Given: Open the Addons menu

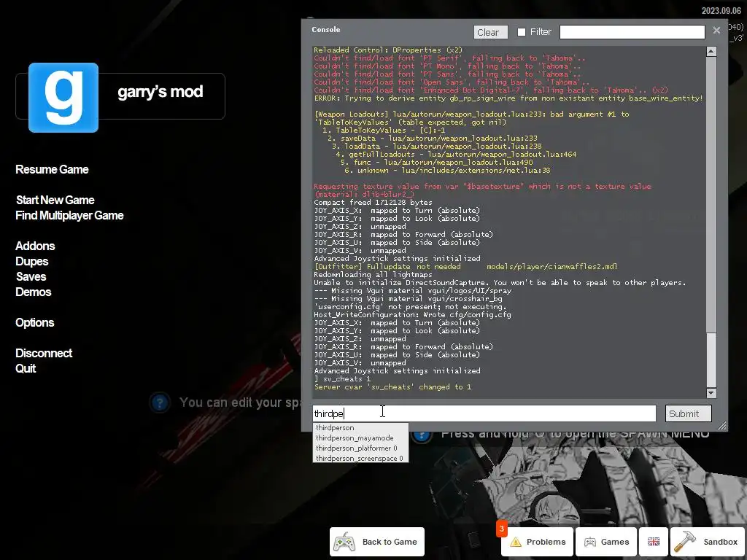Looking at the screenshot, I should (35, 246).
